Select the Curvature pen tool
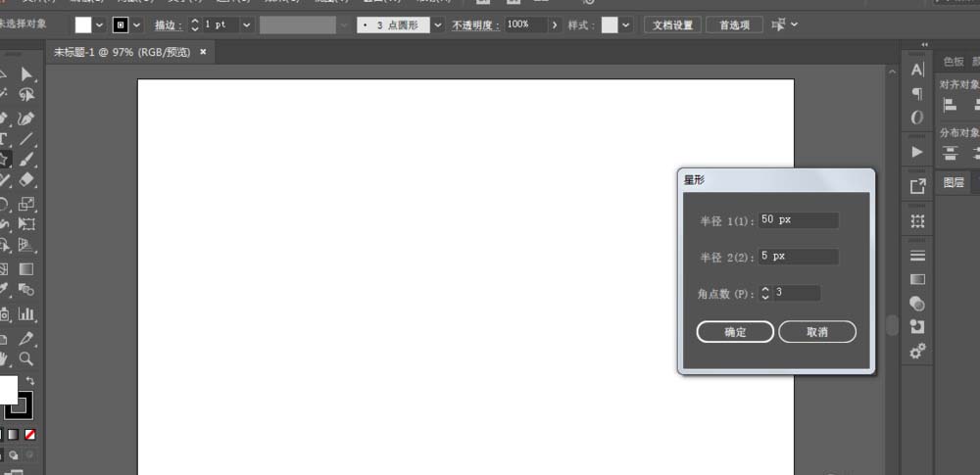The width and height of the screenshot is (980, 475). coord(26,119)
